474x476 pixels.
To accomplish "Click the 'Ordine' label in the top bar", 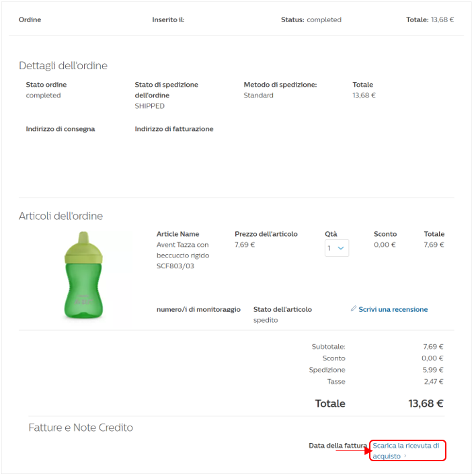I will point(30,19).
